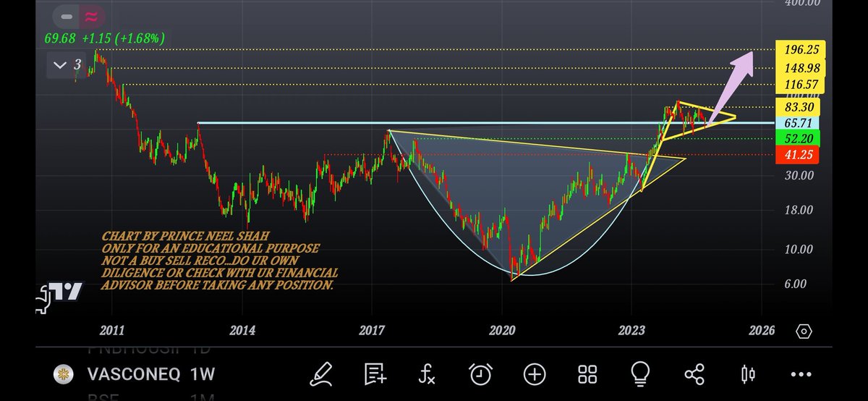This screenshot has width=868, height=401.
Task: Select the 116.57 price label
Action: 801,85
